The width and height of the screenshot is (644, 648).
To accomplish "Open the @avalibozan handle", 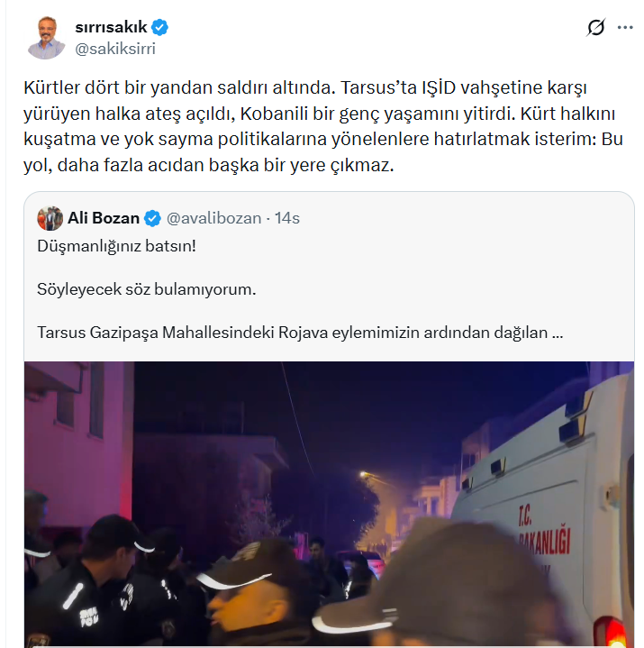I will tap(214, 218).
